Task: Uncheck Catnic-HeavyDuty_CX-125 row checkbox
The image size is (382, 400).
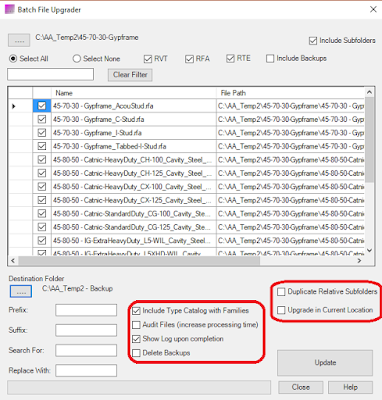Action: (42, 200)
